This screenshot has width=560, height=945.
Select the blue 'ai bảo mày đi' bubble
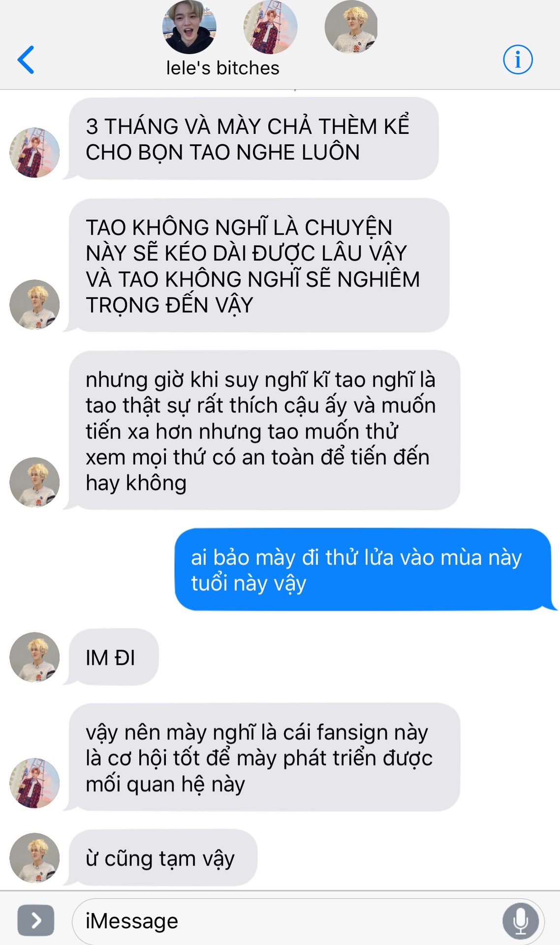click(x=364, y=569)
